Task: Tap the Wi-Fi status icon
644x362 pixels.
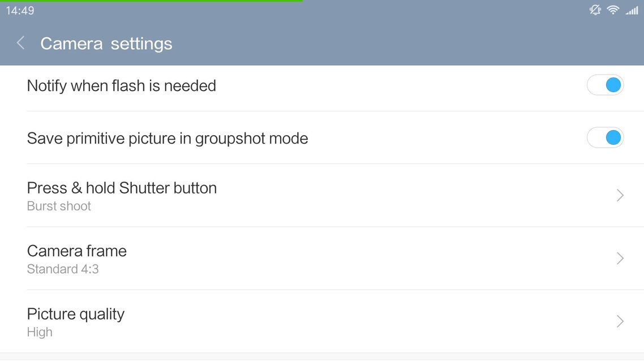Action: 613,10
